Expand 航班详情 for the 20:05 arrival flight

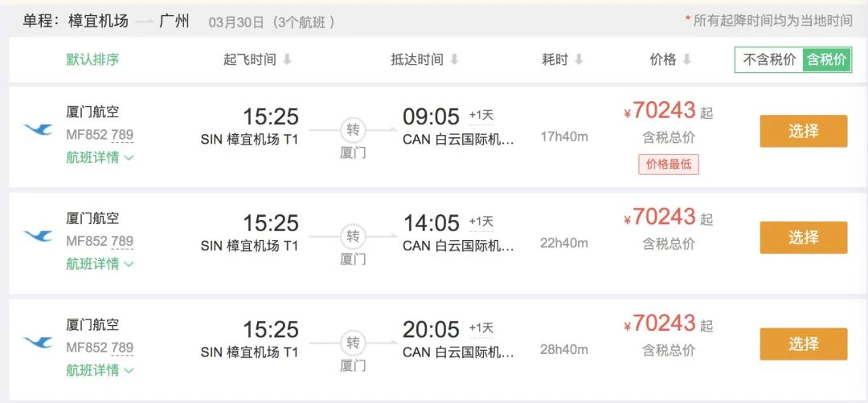click(x=100, y=371)
